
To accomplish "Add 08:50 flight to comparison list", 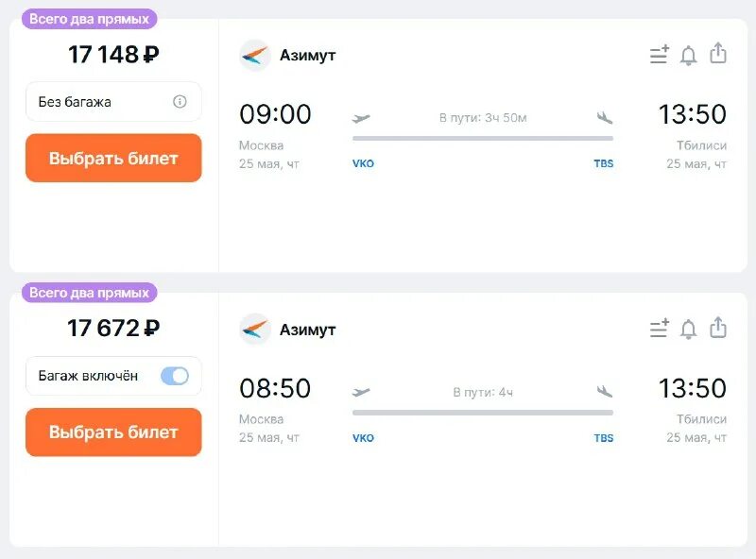I will (x=659, y=330).
